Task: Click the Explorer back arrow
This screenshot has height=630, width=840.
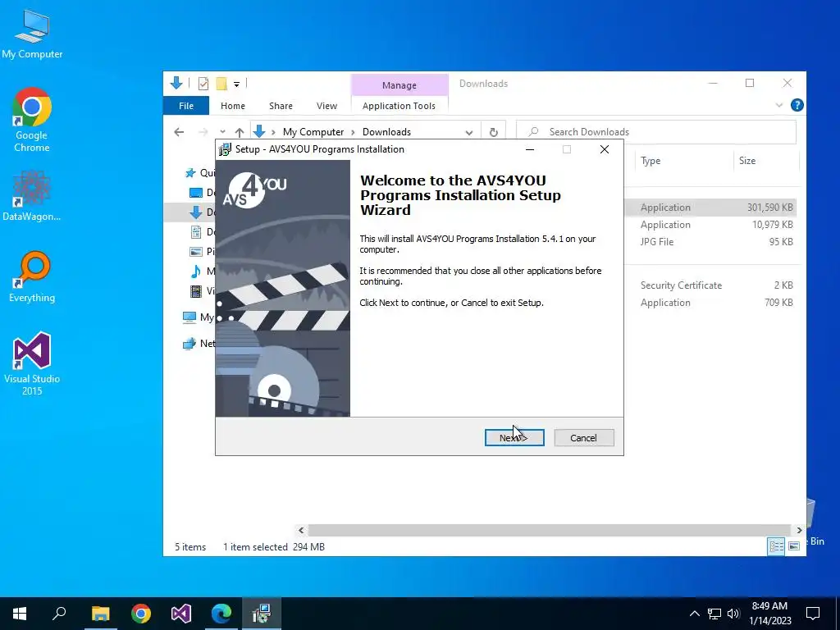Action: coord(179,132)
